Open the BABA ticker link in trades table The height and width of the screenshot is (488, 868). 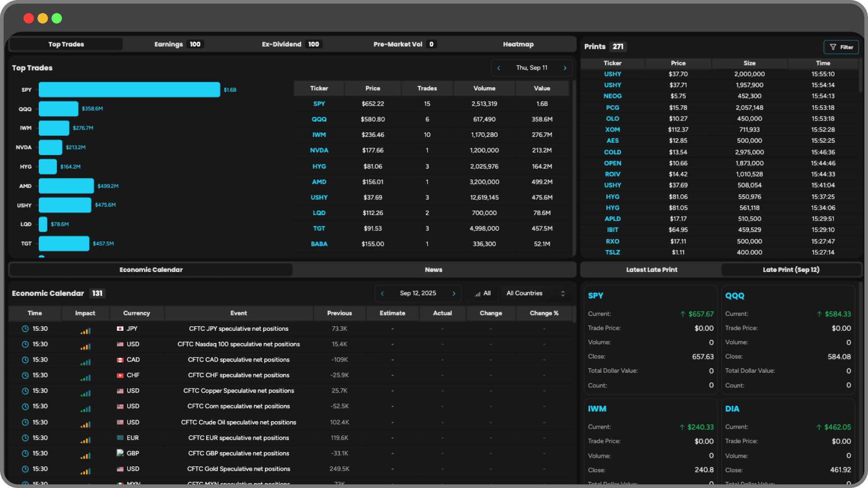coord(319,244)
